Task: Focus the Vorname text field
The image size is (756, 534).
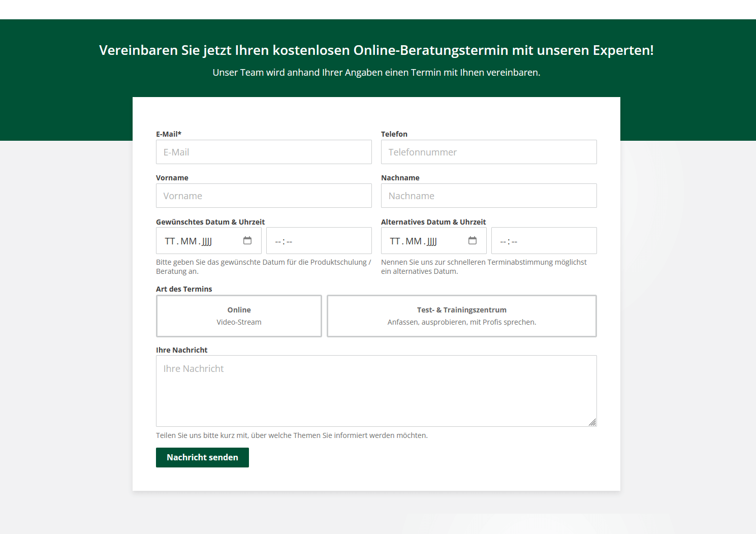Action: pos(264,196)
